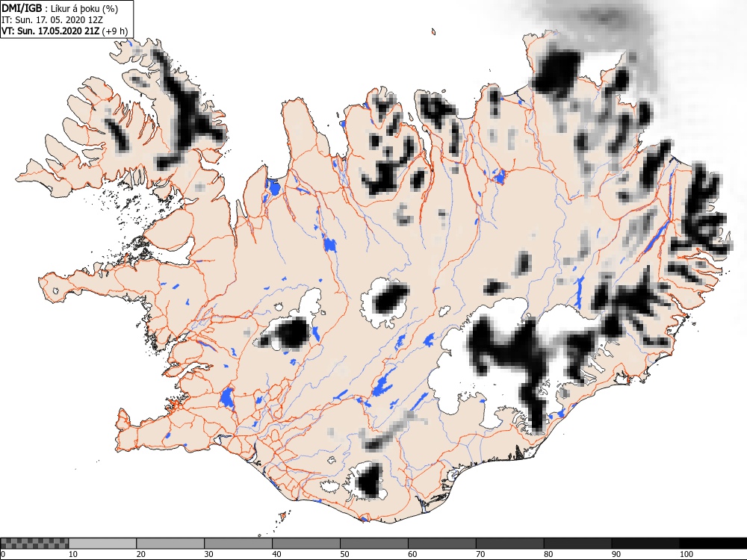
Task: Select the 40–50 legend swatch
Action: click(306, 544)
